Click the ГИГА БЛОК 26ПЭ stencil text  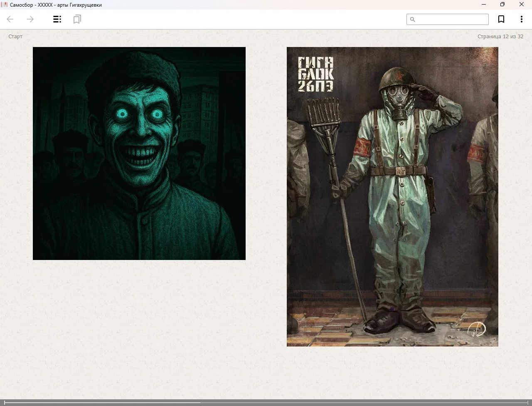point(316,74)
